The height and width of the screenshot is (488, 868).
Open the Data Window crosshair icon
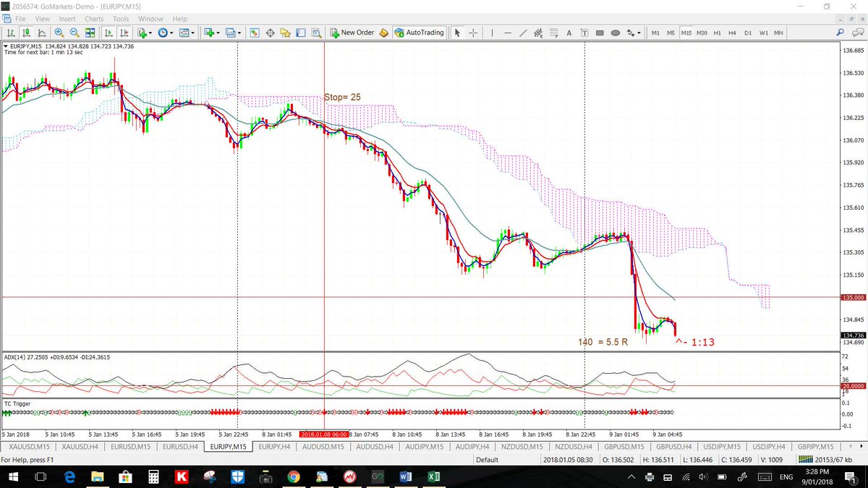coord(271,33)
